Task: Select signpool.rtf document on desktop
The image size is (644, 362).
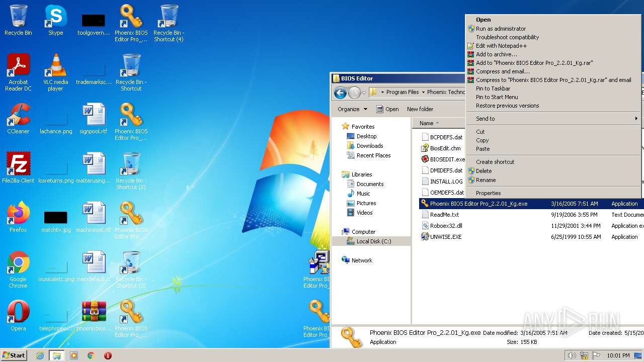Action: [94, 119]
